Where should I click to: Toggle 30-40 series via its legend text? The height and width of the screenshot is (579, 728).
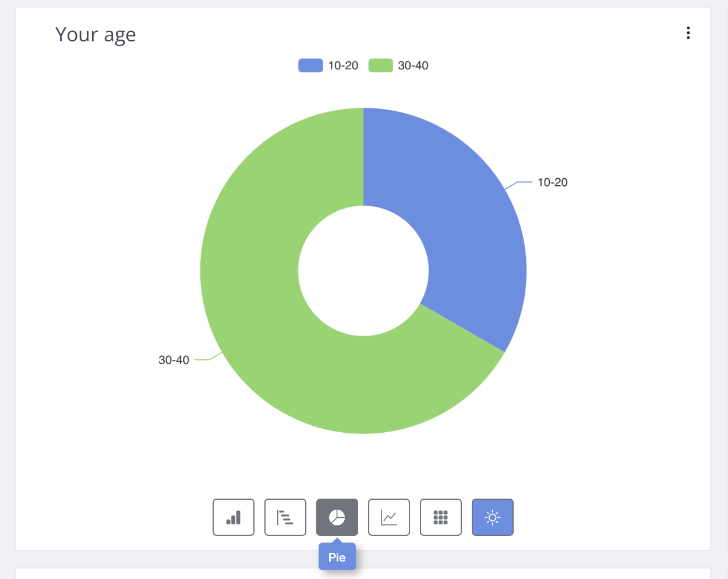[413, 66]
